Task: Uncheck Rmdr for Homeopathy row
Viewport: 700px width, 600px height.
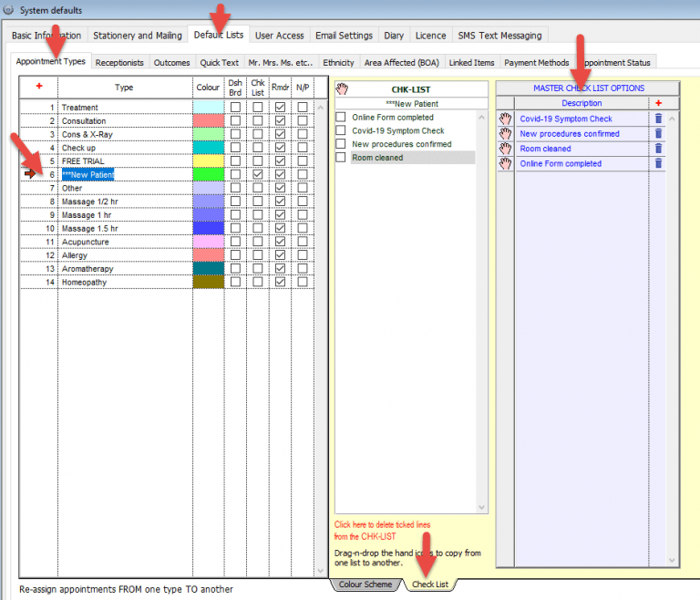Action: [280, 282]
